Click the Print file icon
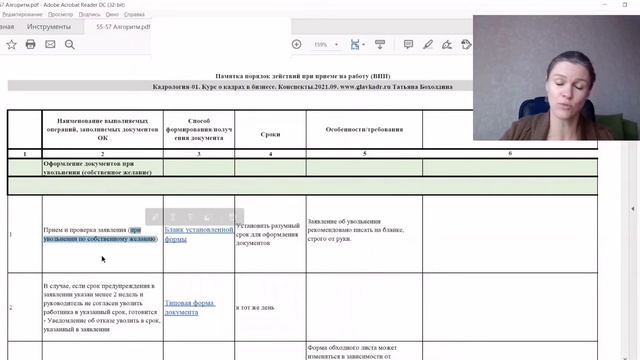 [x=31, y=44]
